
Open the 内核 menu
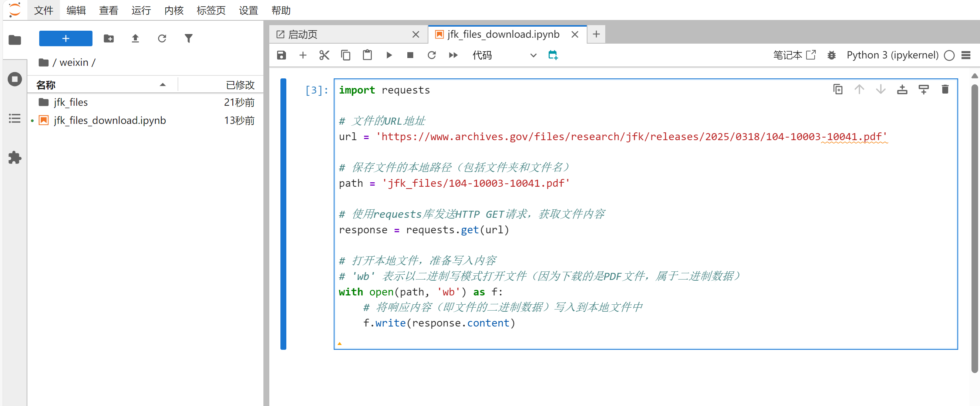click(174, 10)
